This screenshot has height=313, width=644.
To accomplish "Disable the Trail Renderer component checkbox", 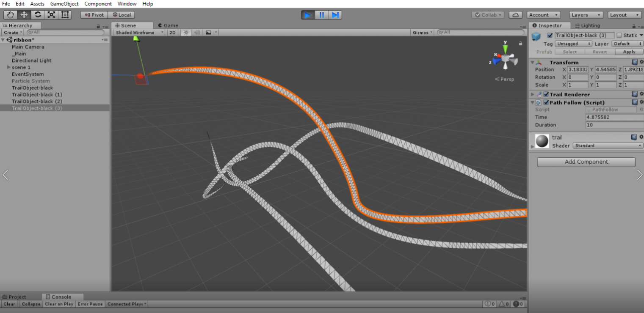I will pos(546,94).
